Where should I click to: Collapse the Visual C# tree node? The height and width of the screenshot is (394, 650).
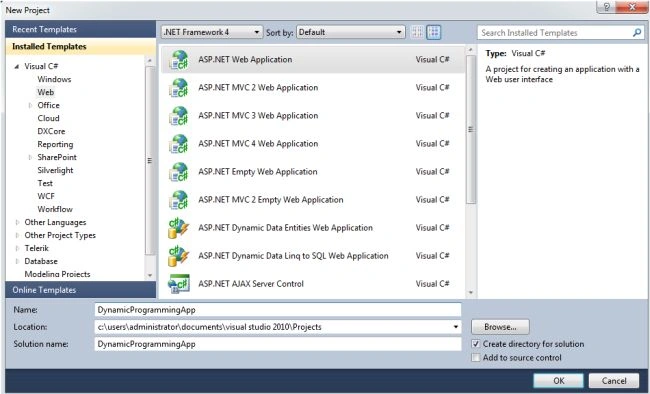point(17,66)
